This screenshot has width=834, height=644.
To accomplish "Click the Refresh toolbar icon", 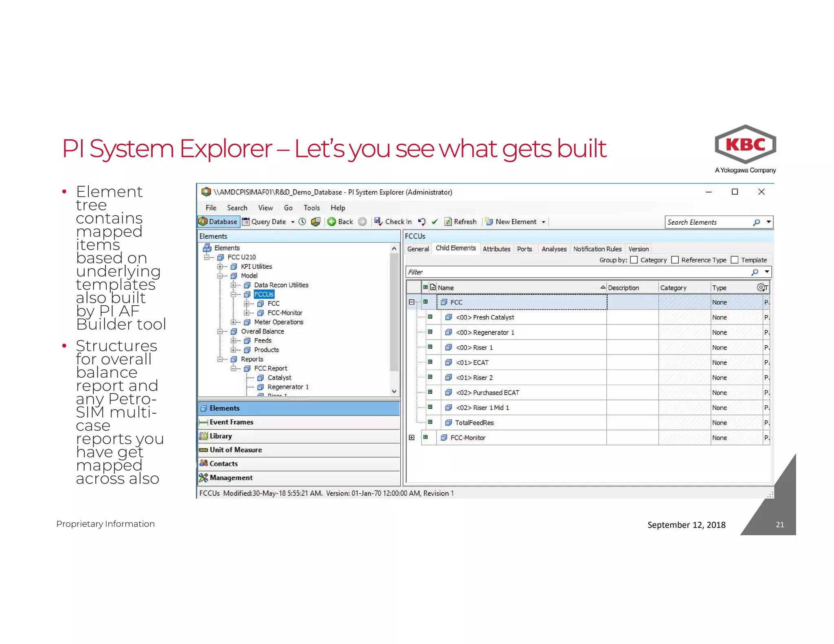I will (448, 221).
